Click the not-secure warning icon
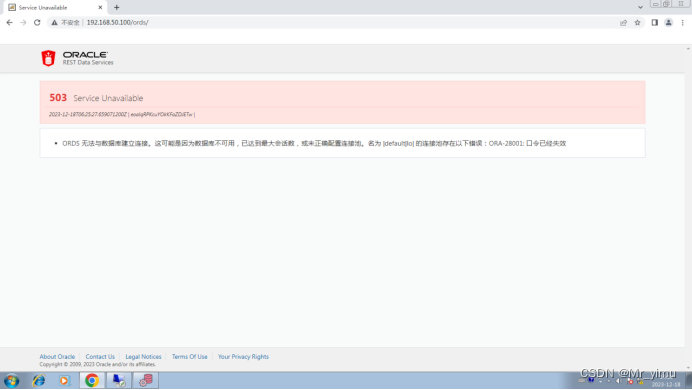 coord(54,22)
